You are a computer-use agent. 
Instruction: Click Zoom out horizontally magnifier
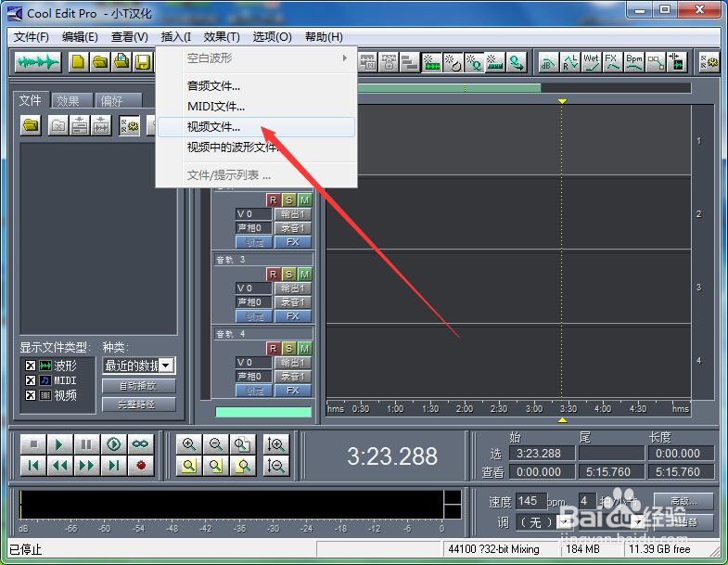(216, 444)
